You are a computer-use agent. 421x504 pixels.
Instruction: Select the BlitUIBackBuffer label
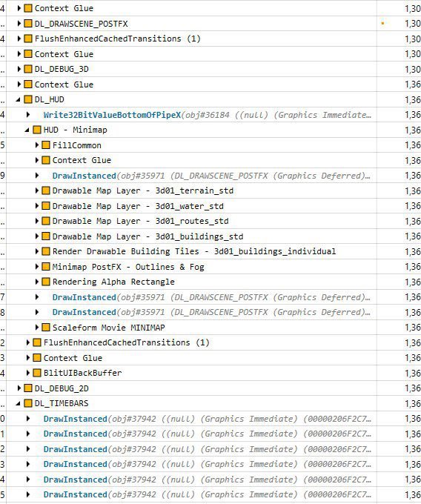82,373
